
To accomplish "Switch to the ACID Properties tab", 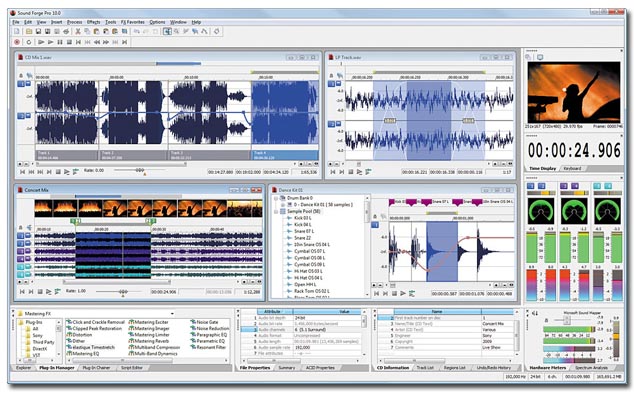I will [320, 368].
